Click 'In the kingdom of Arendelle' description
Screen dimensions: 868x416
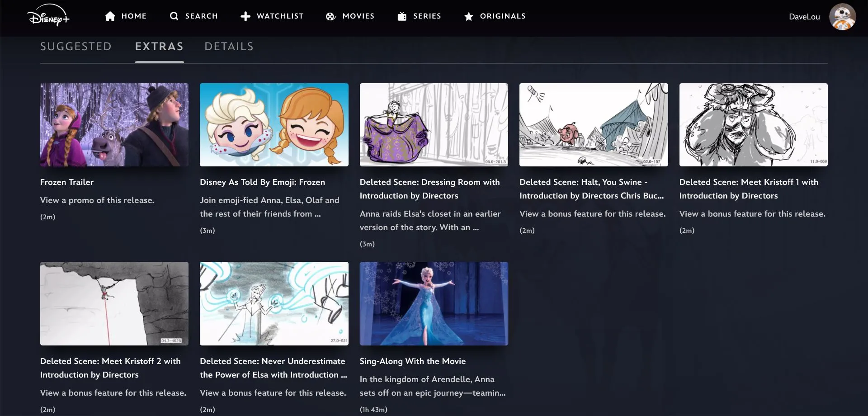coord(433,386)
